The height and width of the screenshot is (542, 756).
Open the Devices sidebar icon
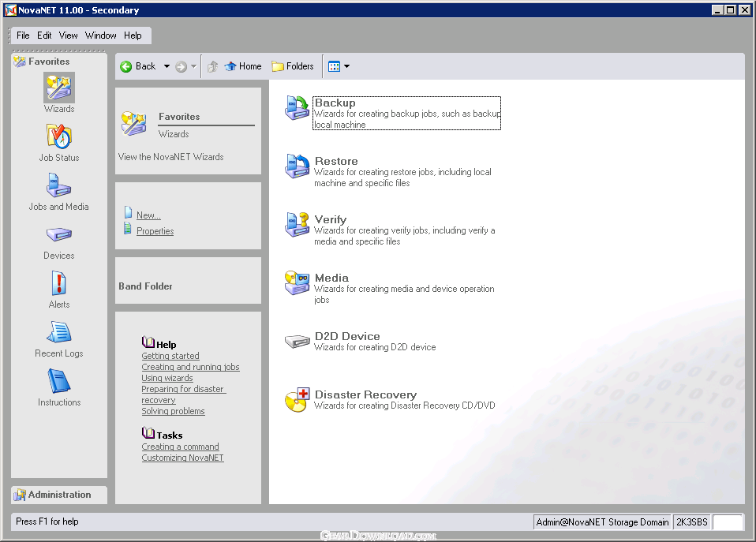click(59, 235)
